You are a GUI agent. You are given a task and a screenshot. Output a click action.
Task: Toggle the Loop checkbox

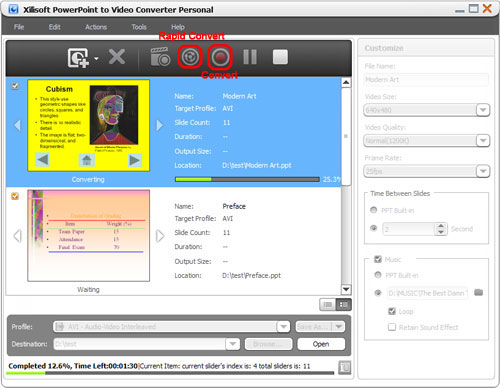pos(392,311)
